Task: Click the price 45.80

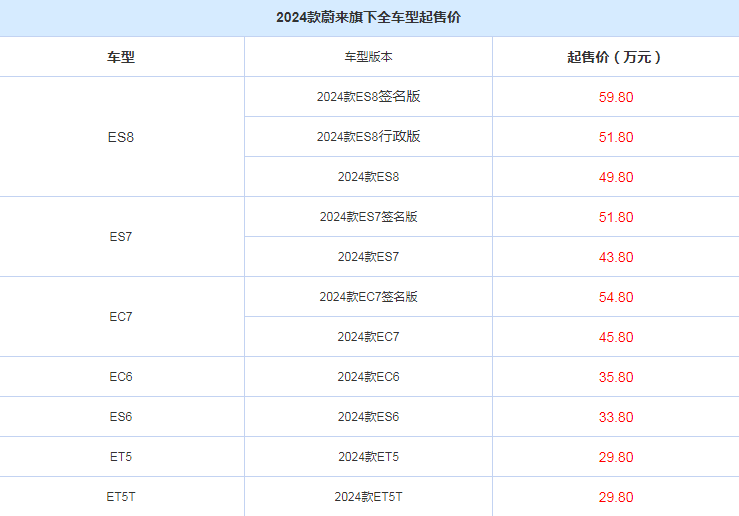Action: coord(616,337)
